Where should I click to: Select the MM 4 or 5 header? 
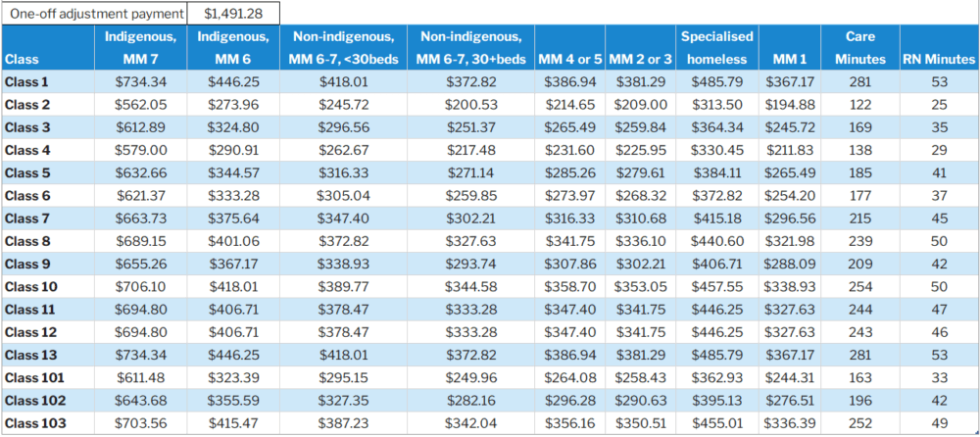click(x=570, y=59)
